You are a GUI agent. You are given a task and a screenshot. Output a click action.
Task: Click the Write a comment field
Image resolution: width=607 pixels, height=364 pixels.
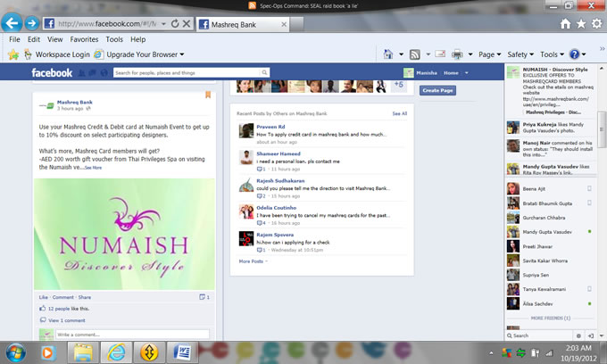(132, 335)
